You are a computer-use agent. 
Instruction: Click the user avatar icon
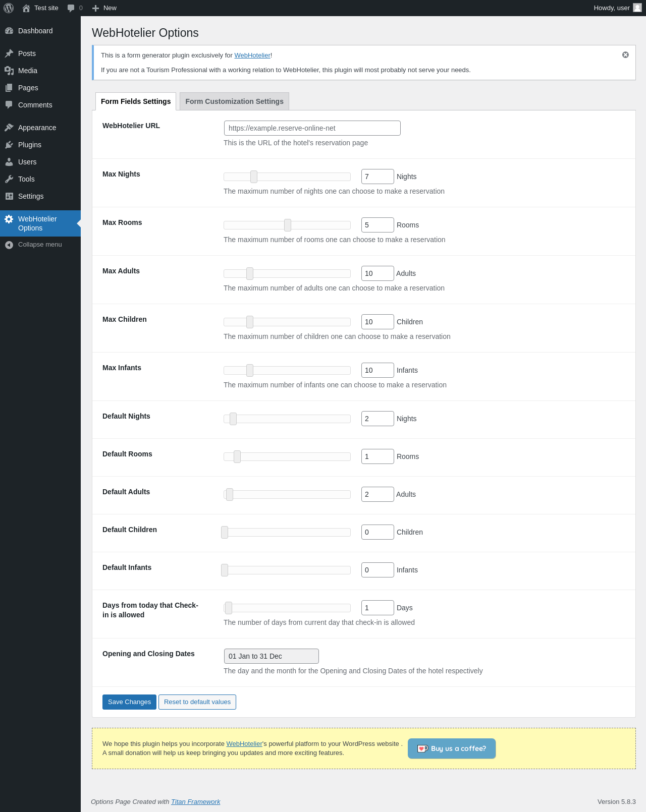[637, 8]
